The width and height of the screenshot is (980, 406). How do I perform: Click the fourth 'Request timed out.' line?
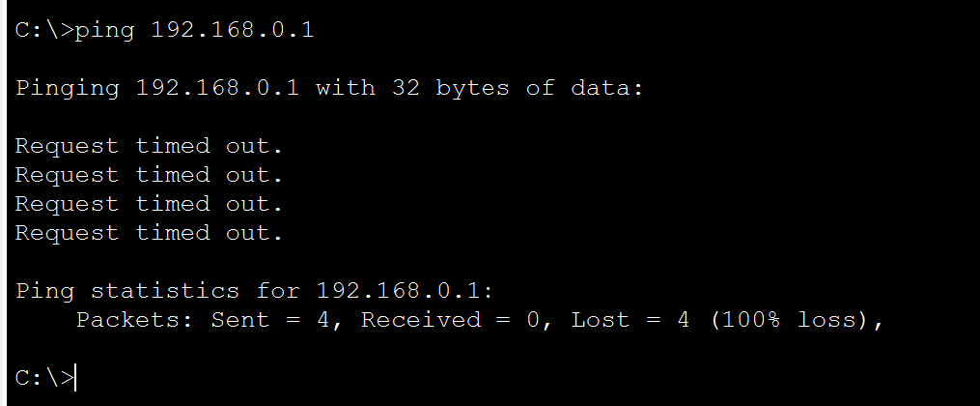[150, 233]
